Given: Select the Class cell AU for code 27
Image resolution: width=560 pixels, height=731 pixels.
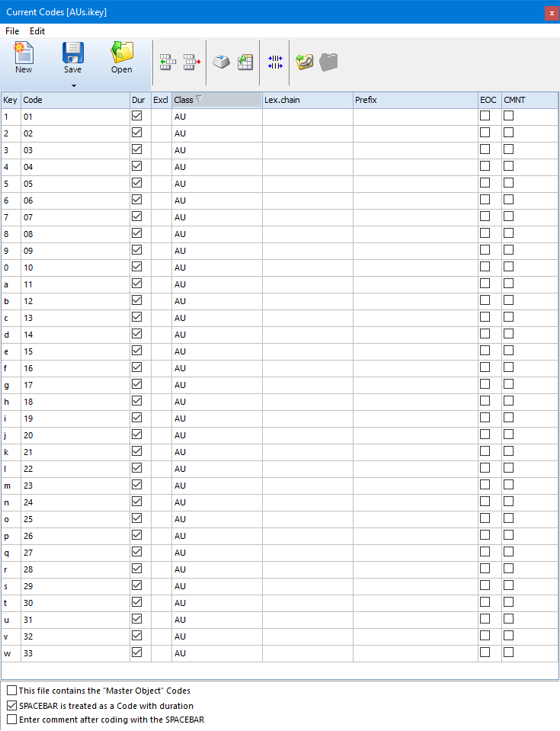Looking at the screenshot, I should [x=216, y=553].
